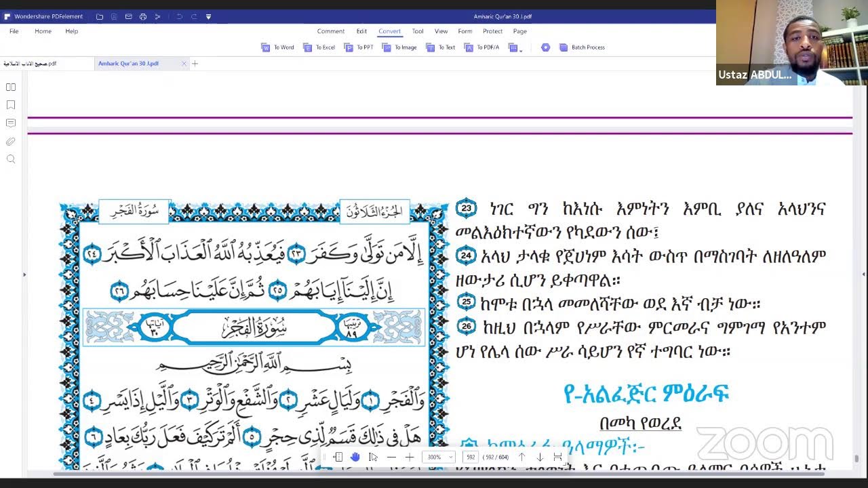Click the Share icon in title bar
The image size is (868, 488).
(157, 16)
